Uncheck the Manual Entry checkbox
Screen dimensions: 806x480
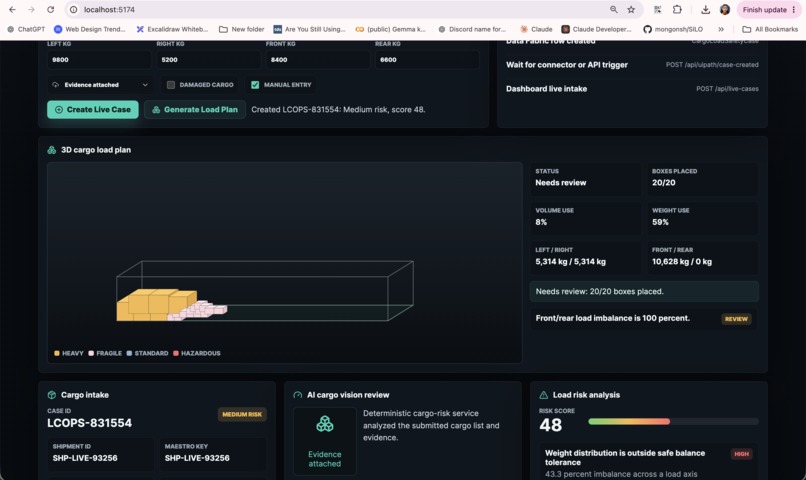(x=255, y=85)
